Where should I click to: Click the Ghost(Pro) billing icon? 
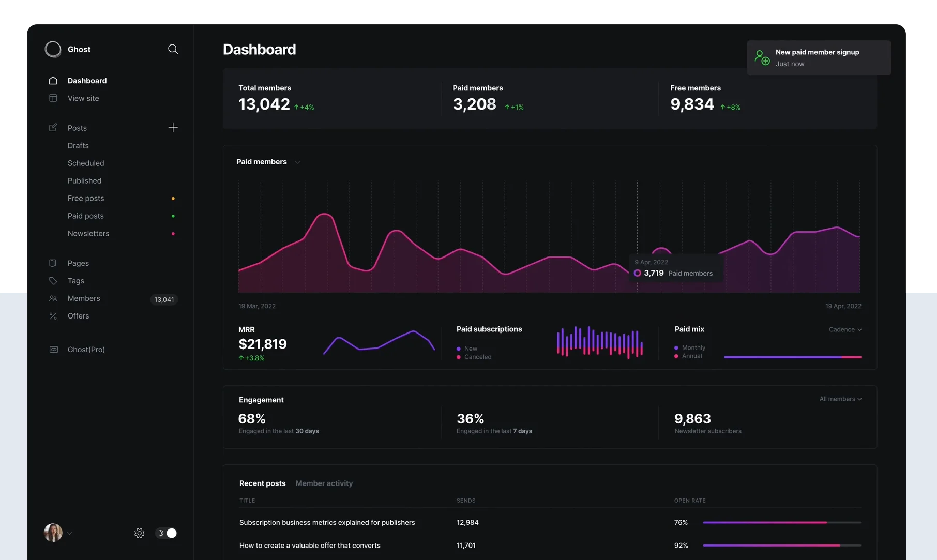53,350
